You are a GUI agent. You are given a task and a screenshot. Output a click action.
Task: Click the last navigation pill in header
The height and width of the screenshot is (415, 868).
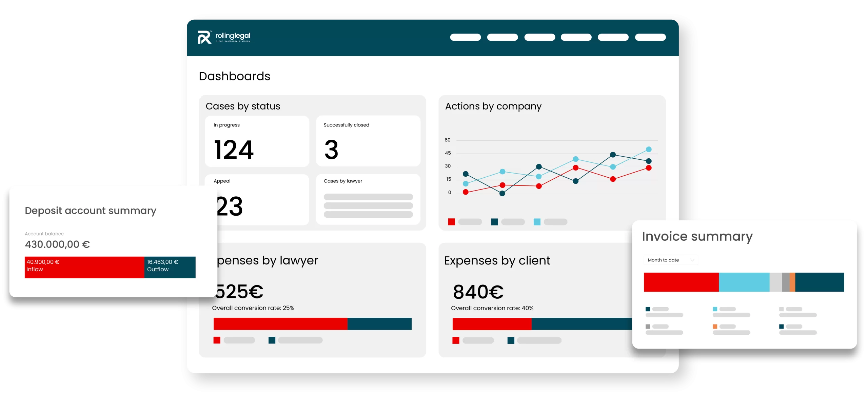pyautogui.click(x=650, y=37)
